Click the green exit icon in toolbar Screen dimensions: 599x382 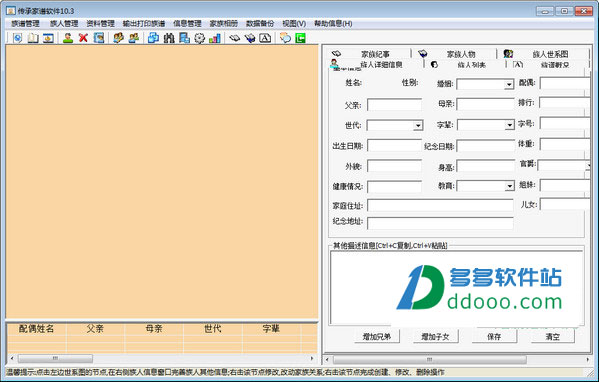coord(300,38)
